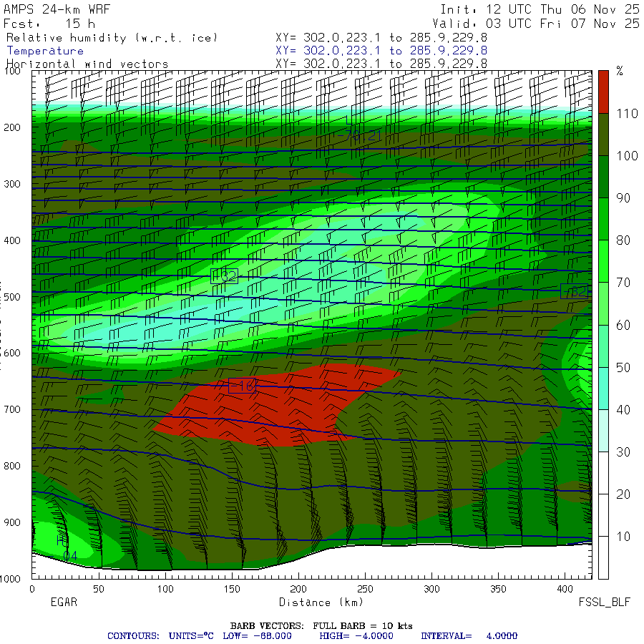Click the colorbar block between 50 and 60
Screen dimensions: 644x644
pyautogui.click(x=603, y=346)
